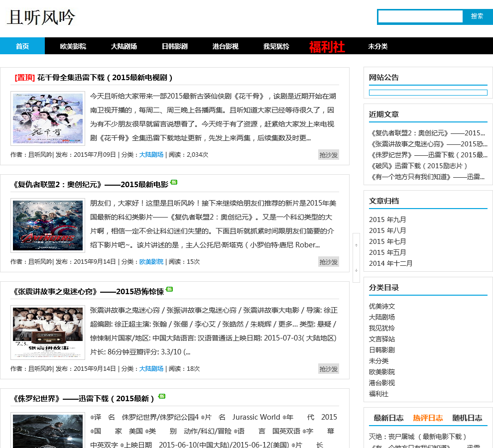Select 福利社 in the navigation bar
This screenshot has height=448, width=493.
pyautogui.click(x=327, y=47)
